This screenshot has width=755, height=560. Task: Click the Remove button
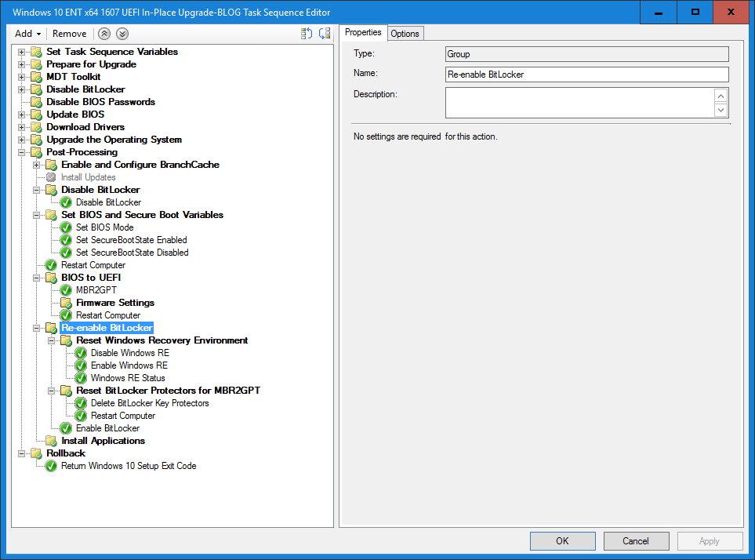pyautogui.click(x=69, y=34)
